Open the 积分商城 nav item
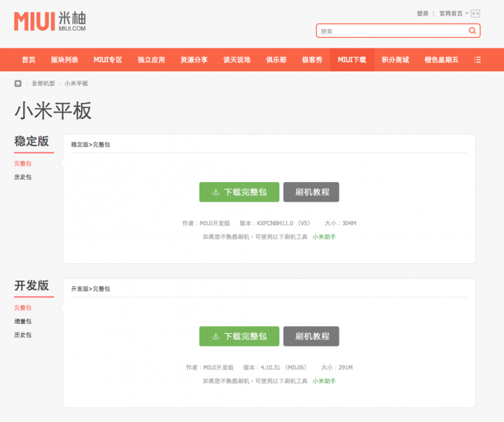 (x=395, y=59)
